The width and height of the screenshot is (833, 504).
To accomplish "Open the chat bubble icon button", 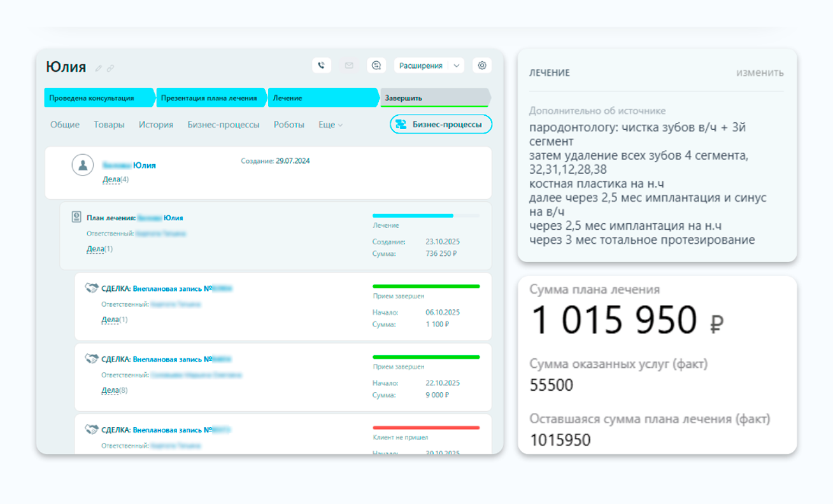I will click(x=376, y=65).
